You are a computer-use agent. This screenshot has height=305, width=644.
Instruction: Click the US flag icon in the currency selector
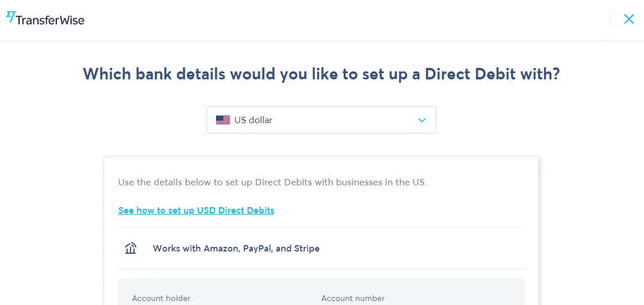tap(223, 120)
